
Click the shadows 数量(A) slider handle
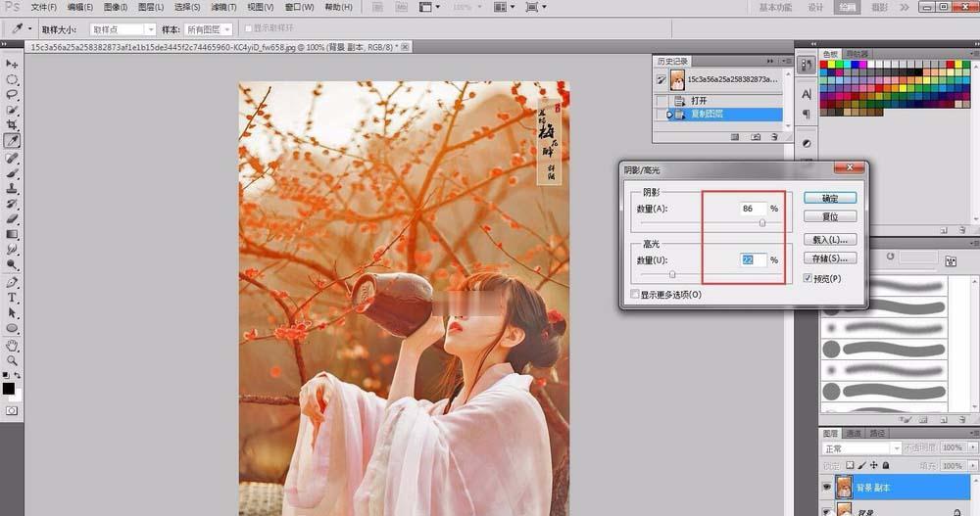coord(761,223)
